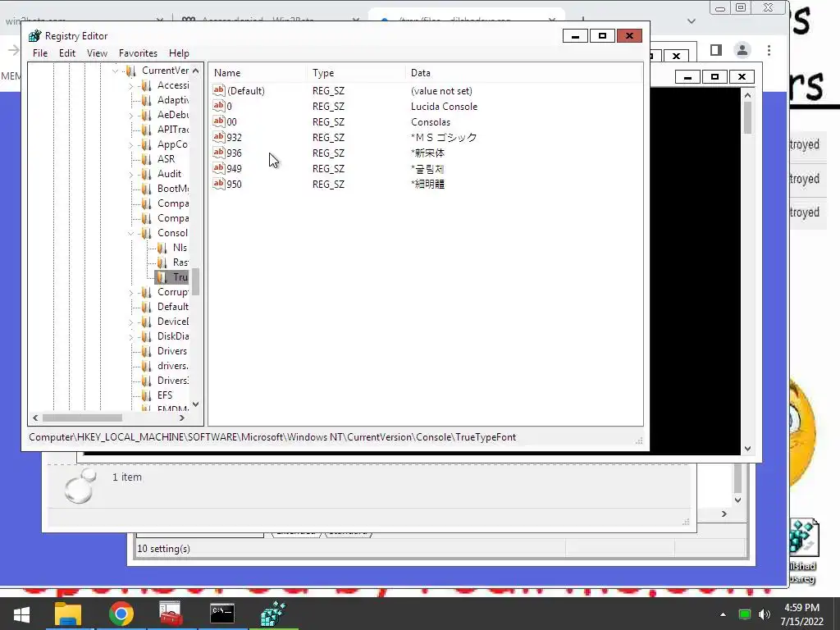Open the View menu in Registry Editor

pos(97,53)
